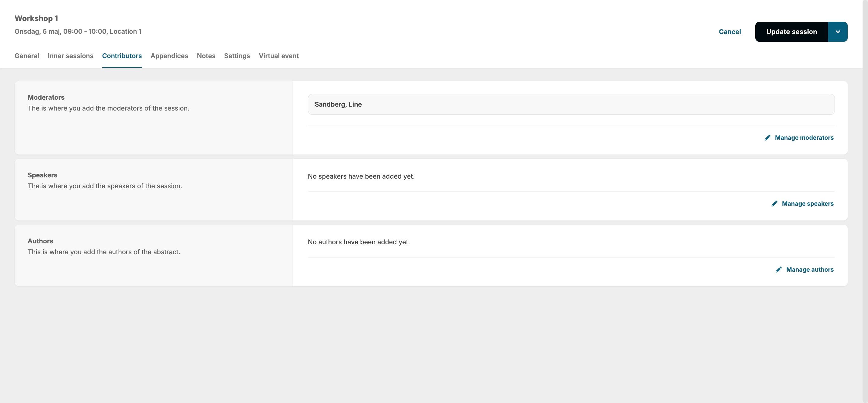Select the Contributors tab
Viewport: 868px width, 403px height.
click(122, 56)
